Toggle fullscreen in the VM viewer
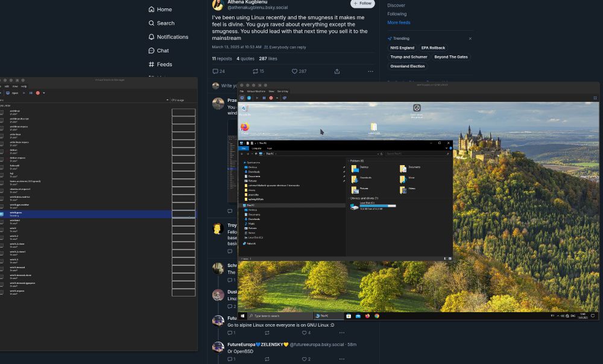The height and width of the screenshot is (364, 603). point(595,98)
